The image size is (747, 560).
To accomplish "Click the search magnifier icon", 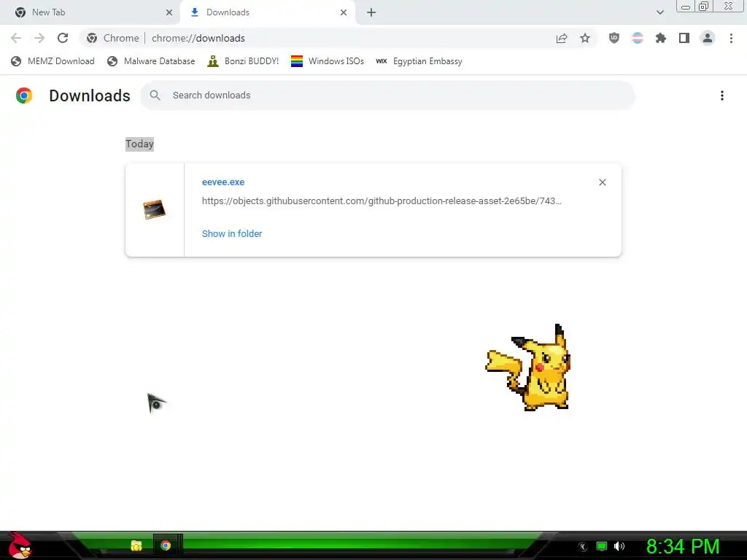I will coord(155,96).
